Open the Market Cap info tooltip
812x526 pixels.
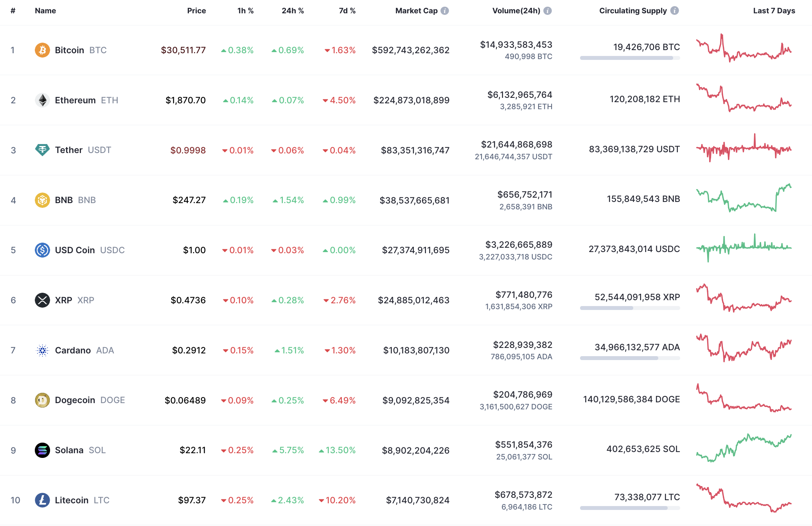(445, 11)
